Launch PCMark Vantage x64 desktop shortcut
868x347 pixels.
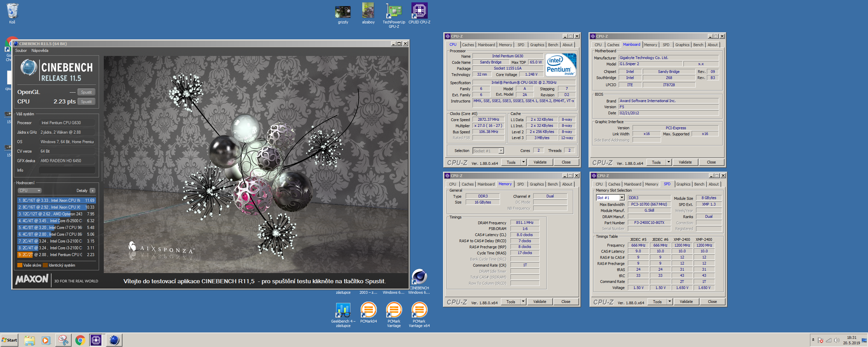419,314
